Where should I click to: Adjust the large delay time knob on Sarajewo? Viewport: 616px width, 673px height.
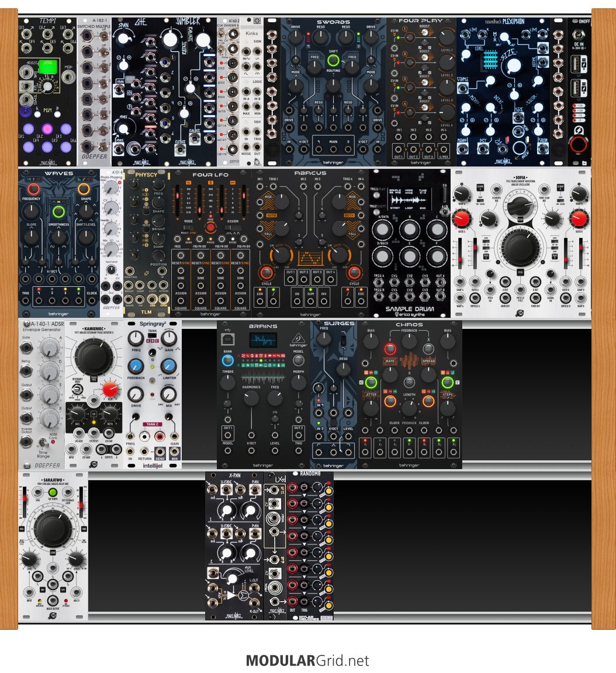[53, 529]
